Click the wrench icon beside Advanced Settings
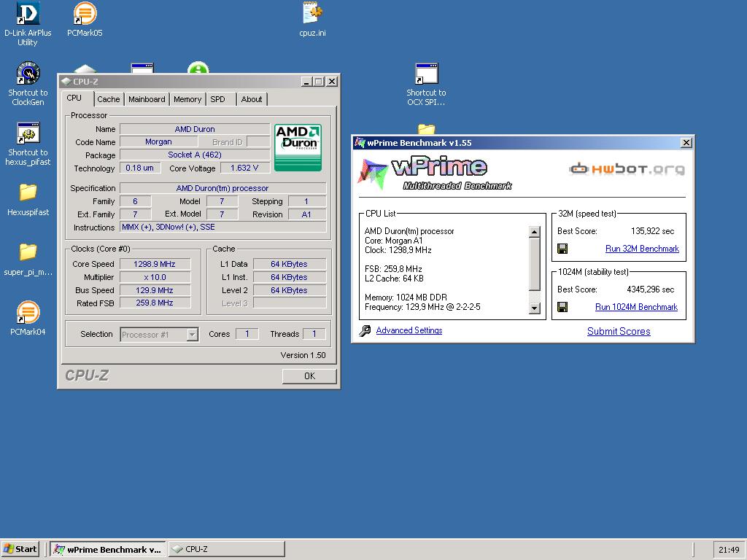The height and width of the screenshot is (560, 747). [365, 330]
